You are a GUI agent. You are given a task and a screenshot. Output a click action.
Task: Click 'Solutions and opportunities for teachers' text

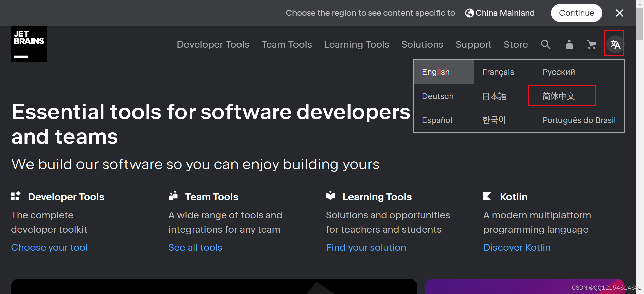(388, 222)
